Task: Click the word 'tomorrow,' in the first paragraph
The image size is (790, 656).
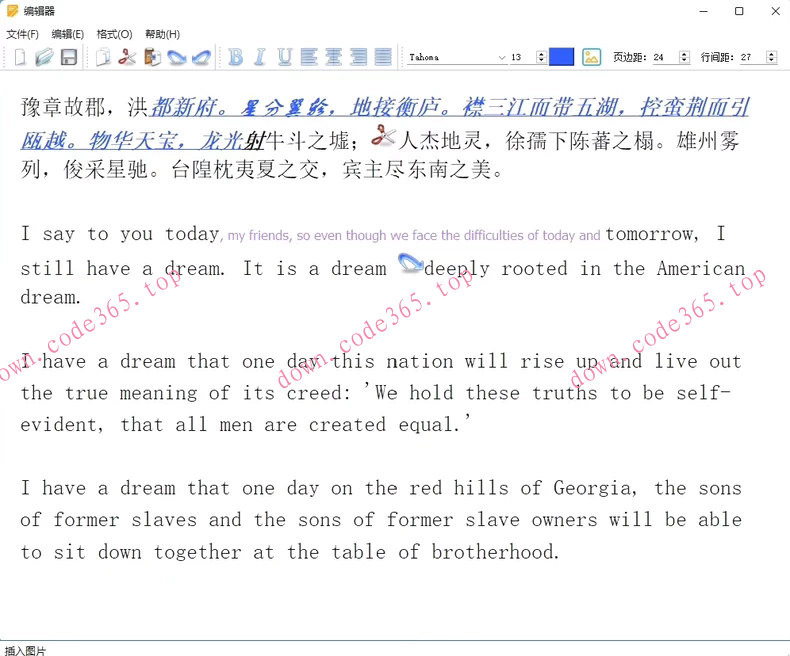Action: coord(652,234)
